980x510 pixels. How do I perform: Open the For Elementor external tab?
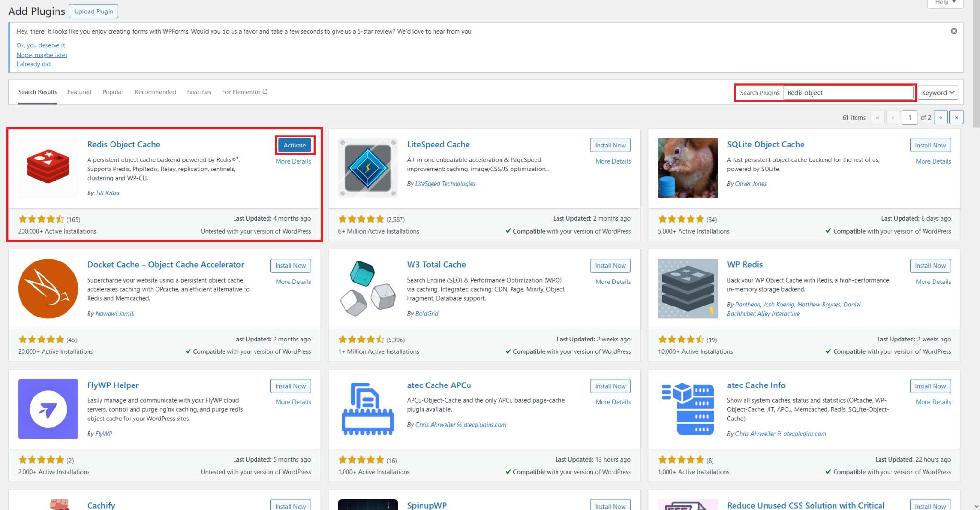[245, 92]
